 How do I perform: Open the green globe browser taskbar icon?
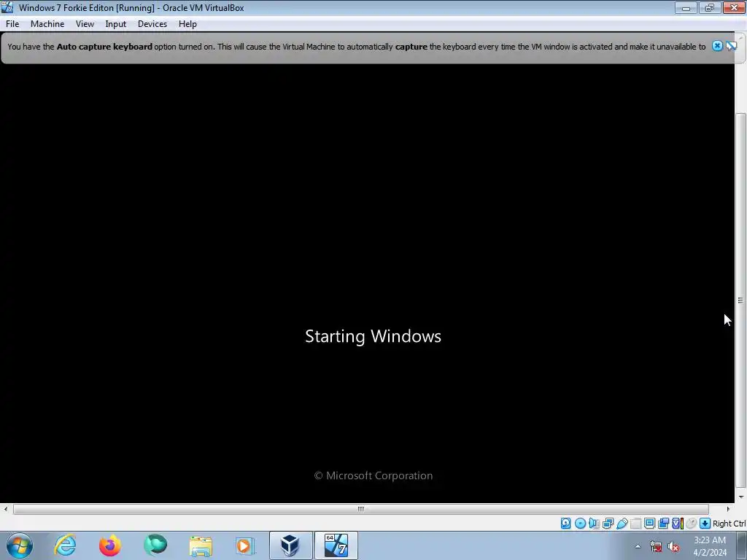point(155,545)
